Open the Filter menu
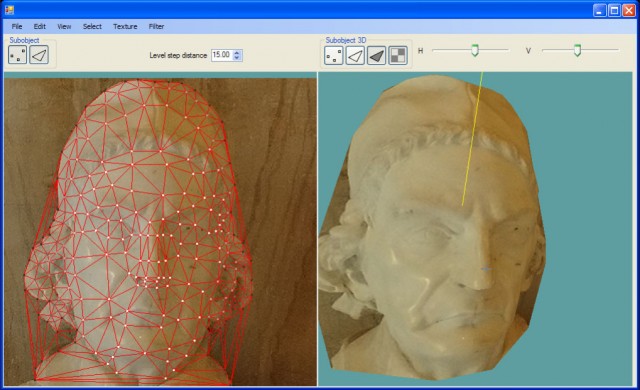Screen dimensions: 640x390 coord(156,26)
